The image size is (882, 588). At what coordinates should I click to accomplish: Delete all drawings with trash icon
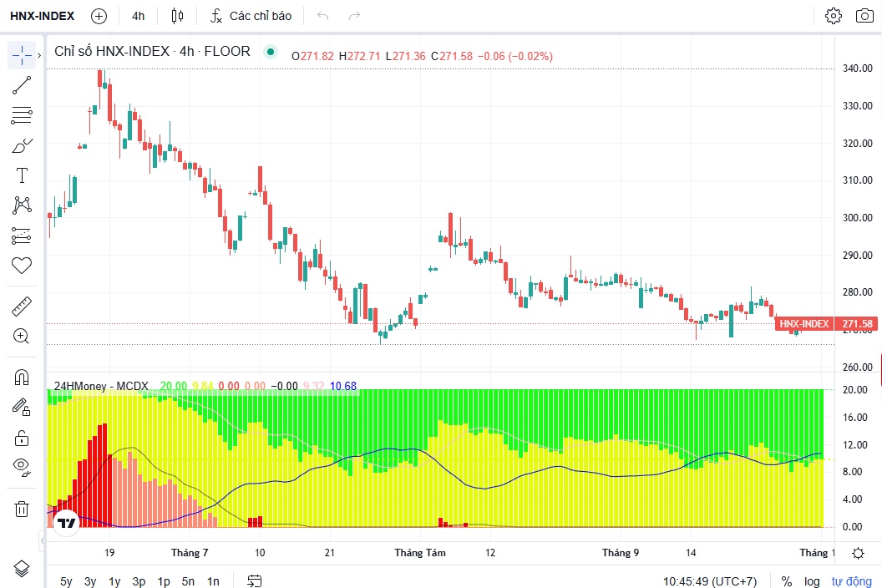tap(22, 509)
